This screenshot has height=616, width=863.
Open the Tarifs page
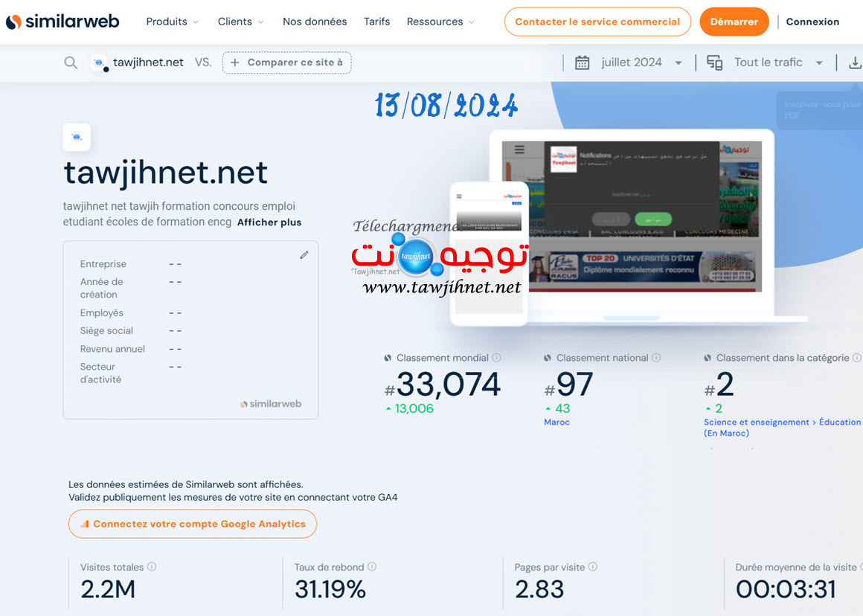coord(376,22)
